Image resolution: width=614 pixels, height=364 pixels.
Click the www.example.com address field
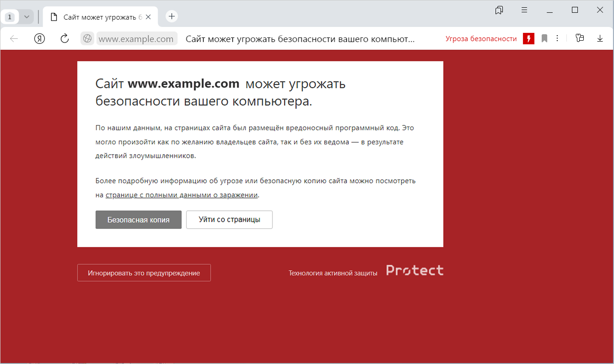click(136, 39)
